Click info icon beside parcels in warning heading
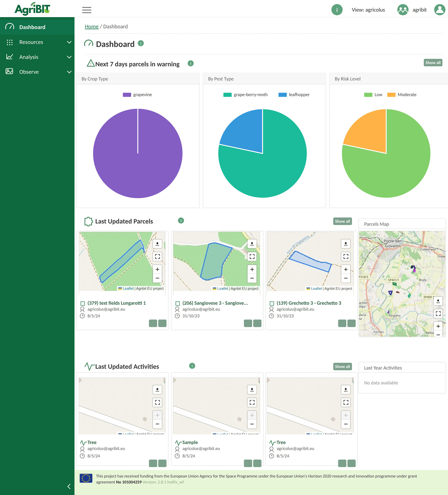448x495 pixels. (x=191, y=63)
